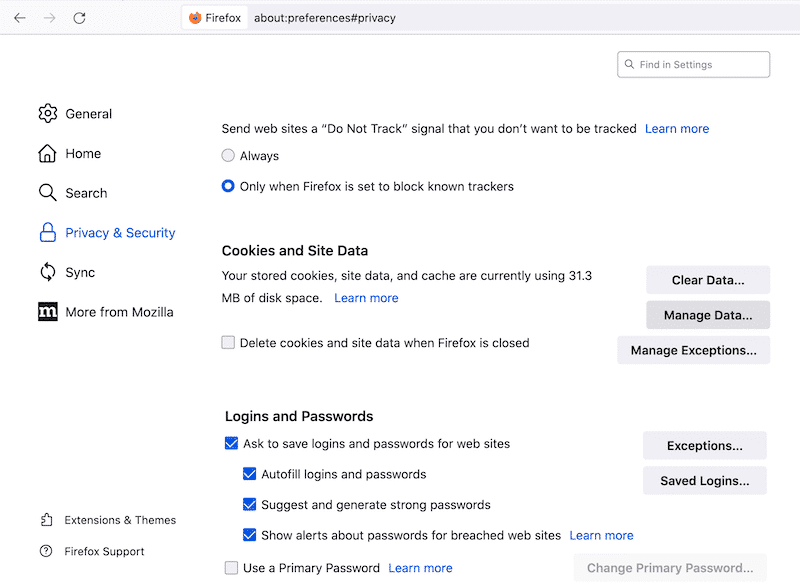Open Sync settings via sync arrows icon
This screenshot has height=588, width=800.
point(47,271)
